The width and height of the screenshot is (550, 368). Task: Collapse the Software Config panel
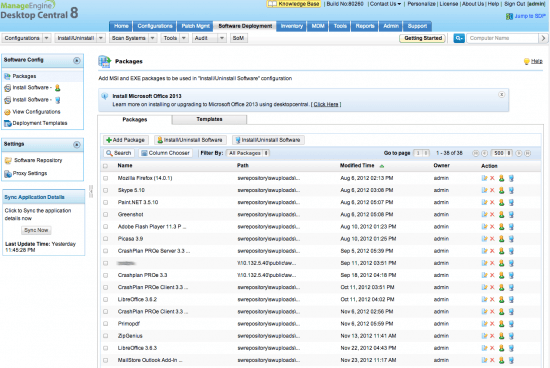(x=76, y=61)
